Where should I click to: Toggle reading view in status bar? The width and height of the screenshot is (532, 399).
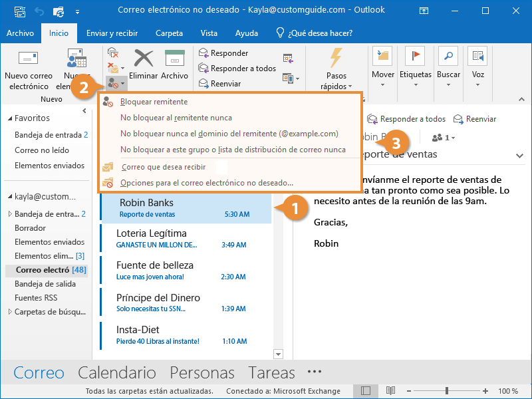coord(391,391)
